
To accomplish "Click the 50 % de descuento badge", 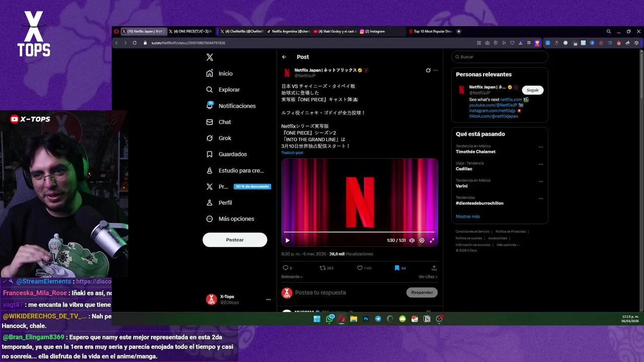I will 252,187.
